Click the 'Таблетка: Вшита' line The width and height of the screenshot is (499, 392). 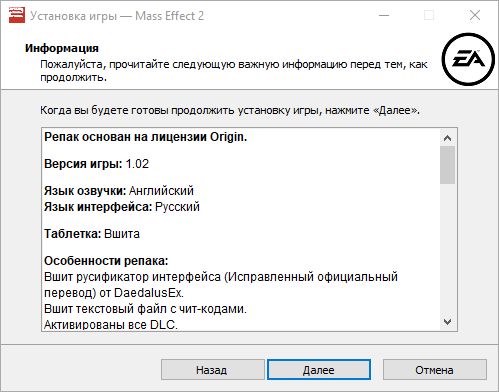(x=92, y=234)
